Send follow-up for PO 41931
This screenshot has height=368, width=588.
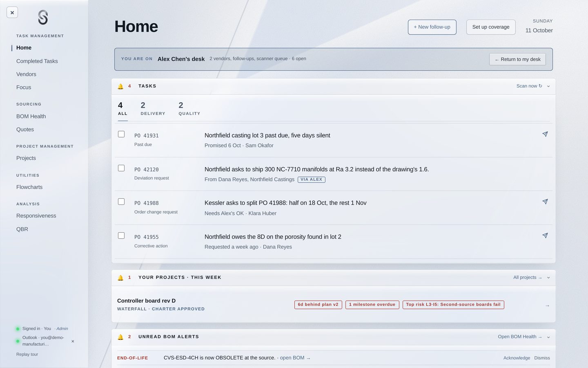tap(545, 134)
